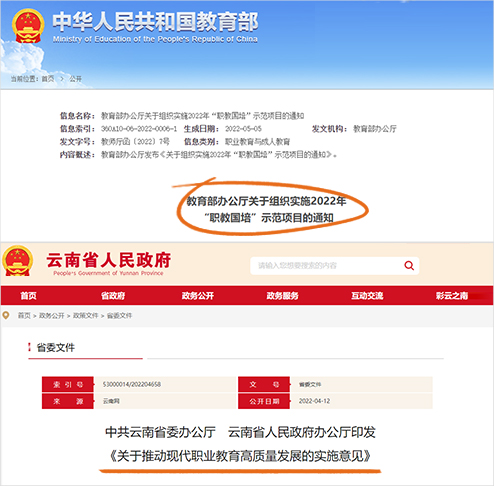The width and height of the screenshot is (494, 486).
Task: Click the magnifier search icon
Action: [x=409, y=266]
